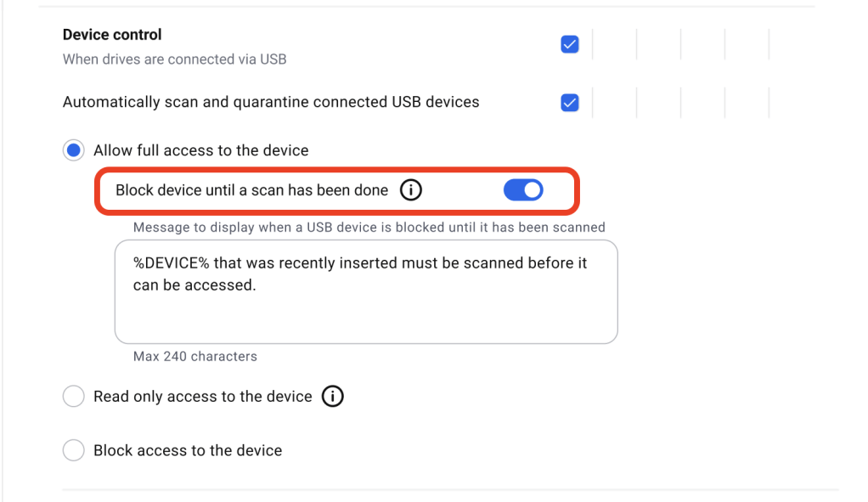
Task: Click "Block device until a scan has been done" text
Action: (251, 190)
